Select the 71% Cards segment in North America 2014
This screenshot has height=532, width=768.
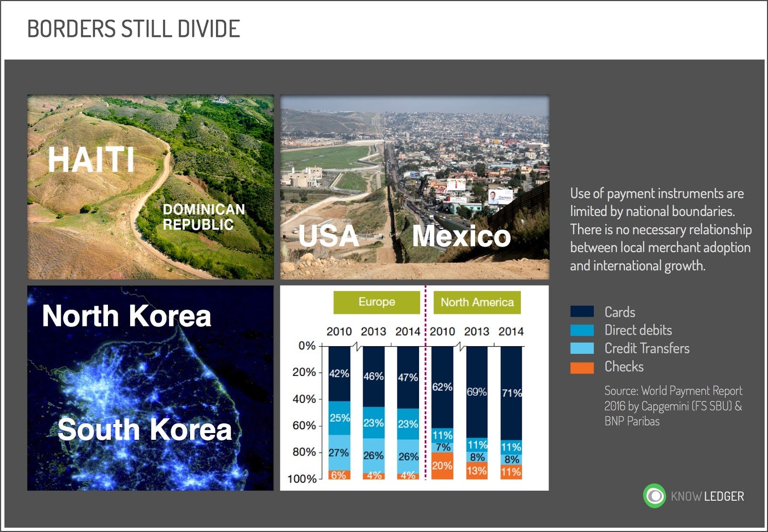pyautogui.click(x=511, y=393)
